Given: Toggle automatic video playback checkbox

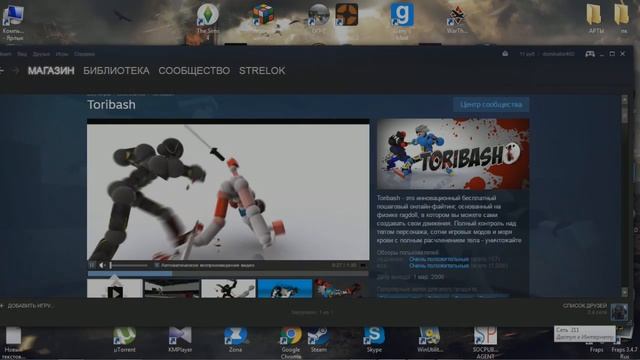Looking at the screenshot, I should [x=157, y=265].
